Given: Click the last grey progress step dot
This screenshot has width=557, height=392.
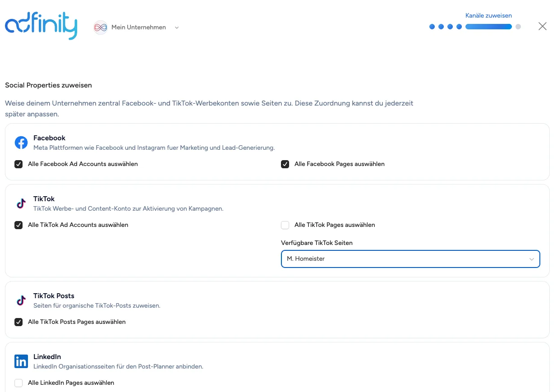Looking at the screenshot, I should [518, 27].
